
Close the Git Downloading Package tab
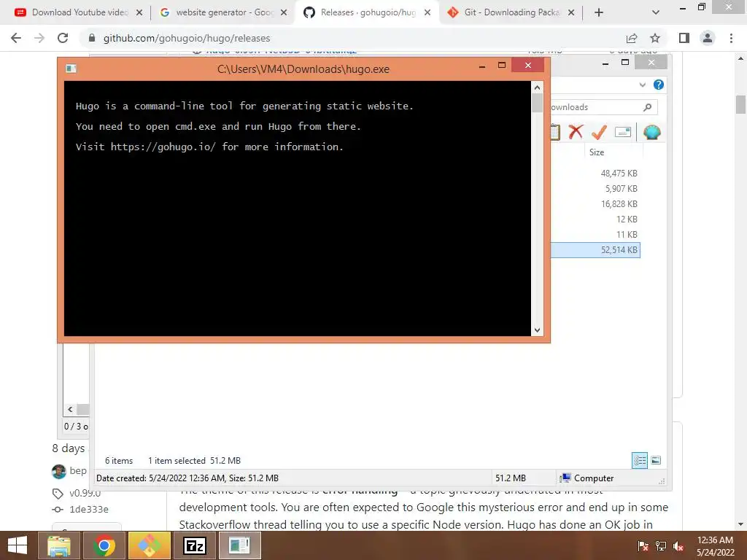pyautogui.click(x=571, y=12)
